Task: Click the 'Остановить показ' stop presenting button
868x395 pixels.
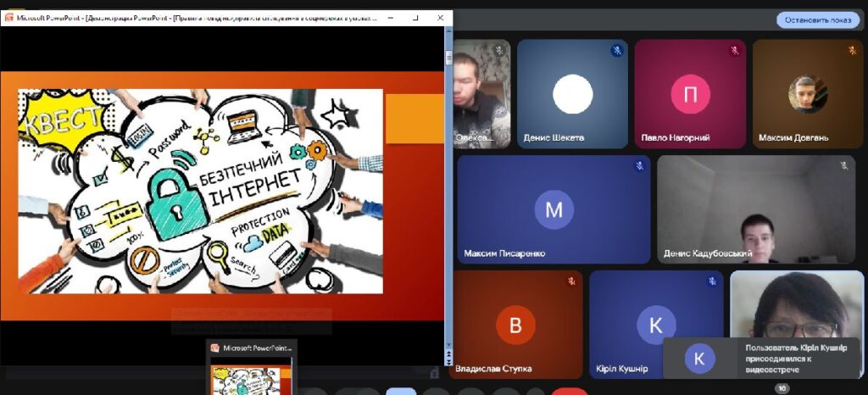Action: (817, 19)
